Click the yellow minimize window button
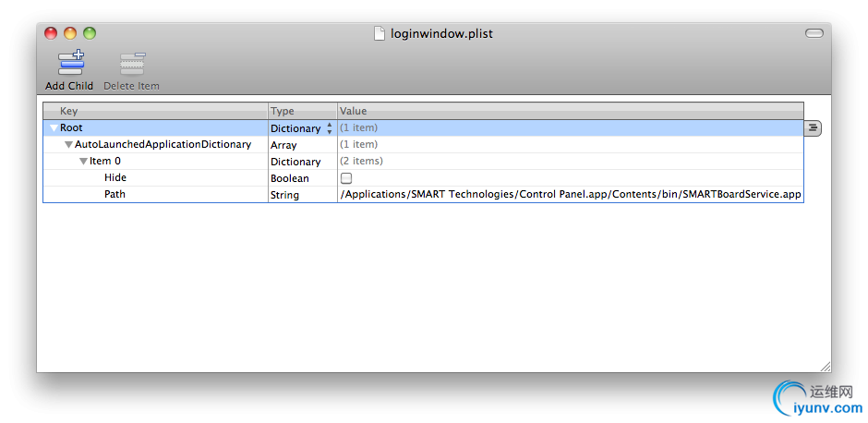This screenshot has width=868, height=423. click(x=70, y=33)
